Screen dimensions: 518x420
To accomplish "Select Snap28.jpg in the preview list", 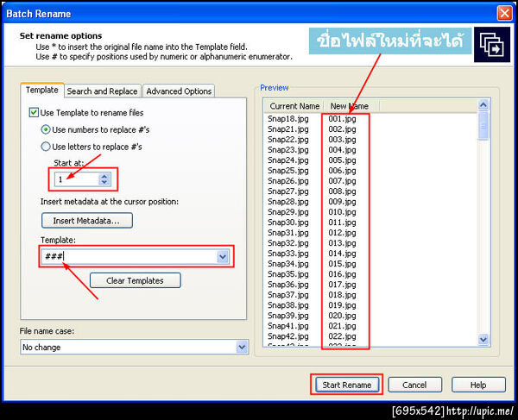I will [x=288, y=202].
